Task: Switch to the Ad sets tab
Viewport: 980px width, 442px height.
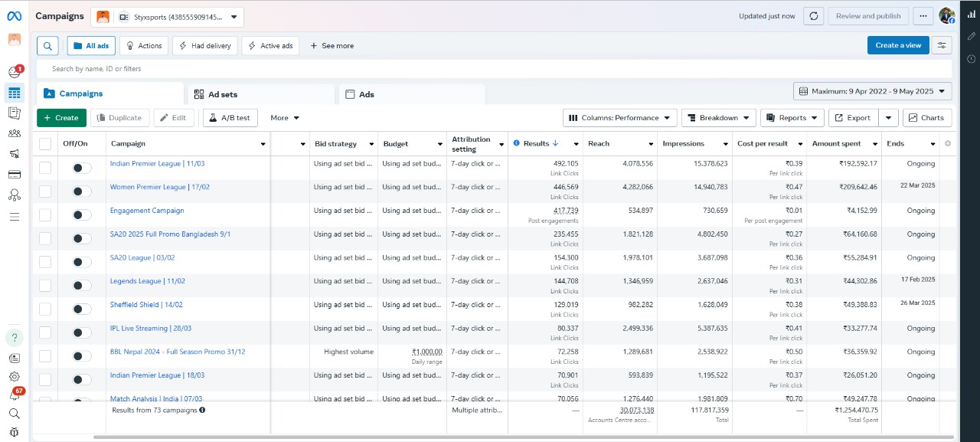Action: coord(223,94)
